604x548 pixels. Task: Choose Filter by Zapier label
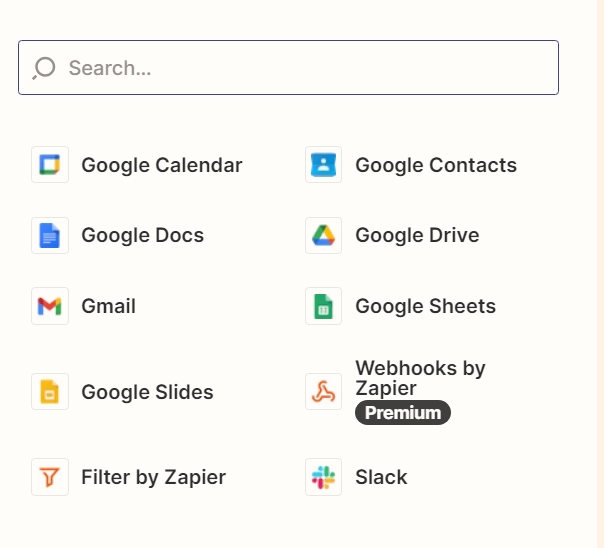point(153,477)
